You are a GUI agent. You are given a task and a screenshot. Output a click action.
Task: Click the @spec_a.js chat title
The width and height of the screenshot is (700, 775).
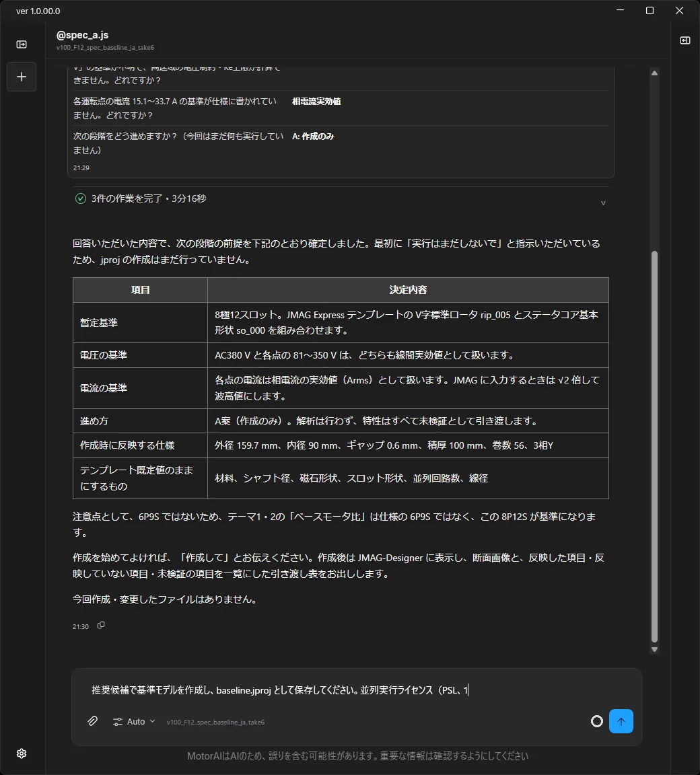click(82, 34)
